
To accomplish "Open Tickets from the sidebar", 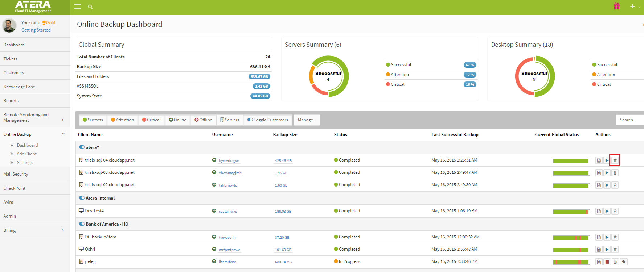I will (x=11, y=59).
